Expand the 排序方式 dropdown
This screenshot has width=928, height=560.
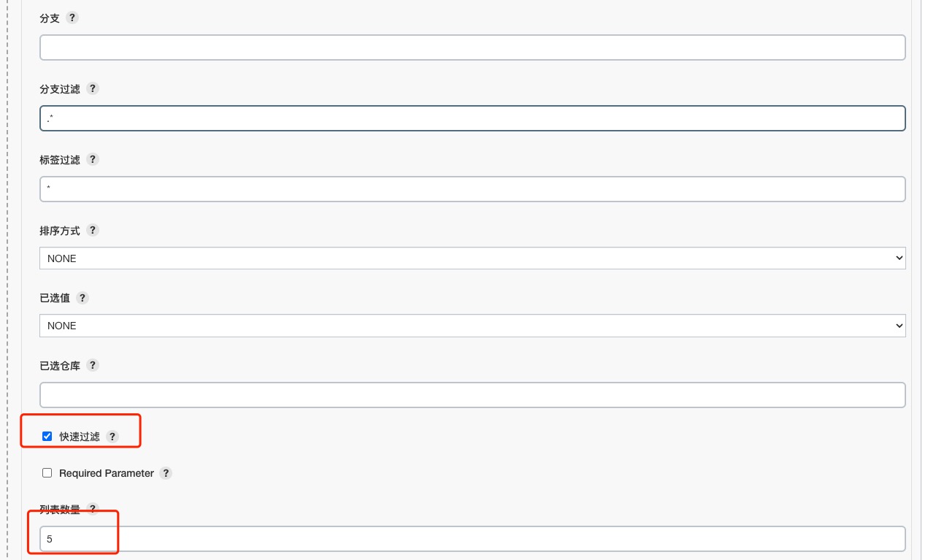[x=472, y=258]
